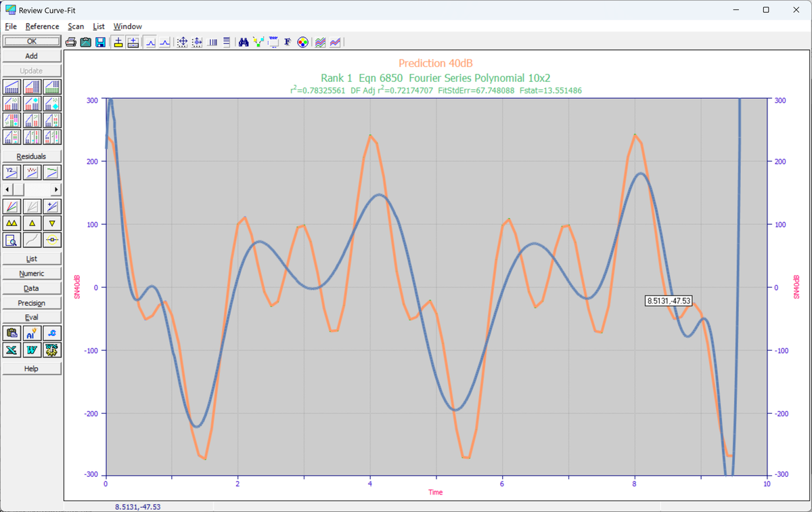
Task: Click the Precision button
Action: pyautogui.click(x=32, y=303)
